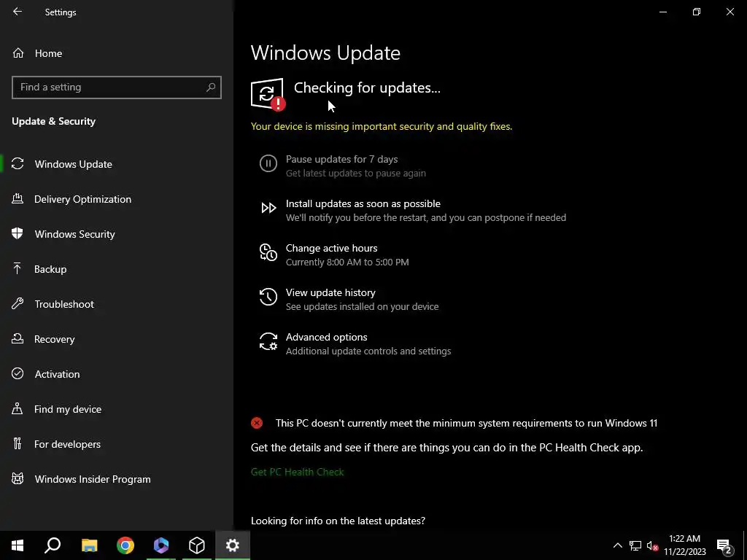Click the Home house icon
The width and height of the screenshot is (747, 560).
point(18,53)
